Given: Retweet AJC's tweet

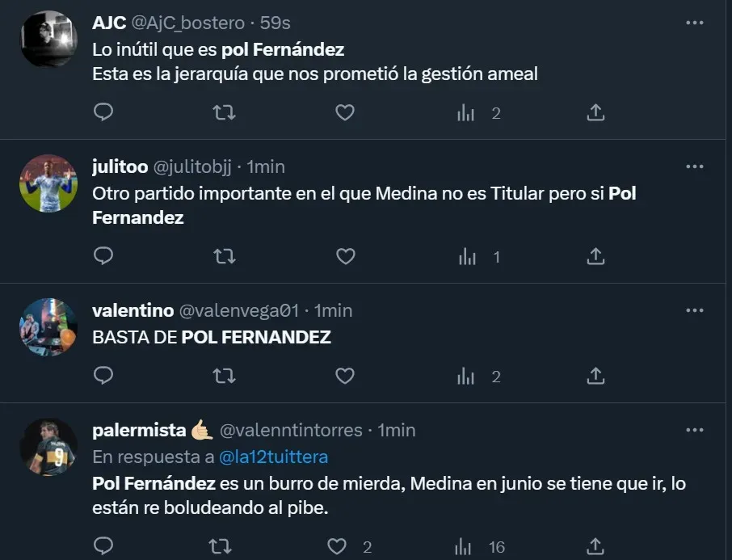Looking at the screenshot, I should coord(224,113).
